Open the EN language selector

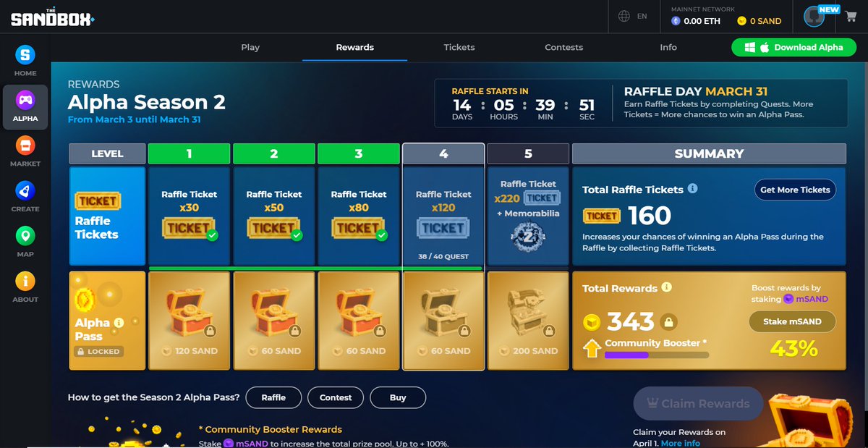(634, 15)
